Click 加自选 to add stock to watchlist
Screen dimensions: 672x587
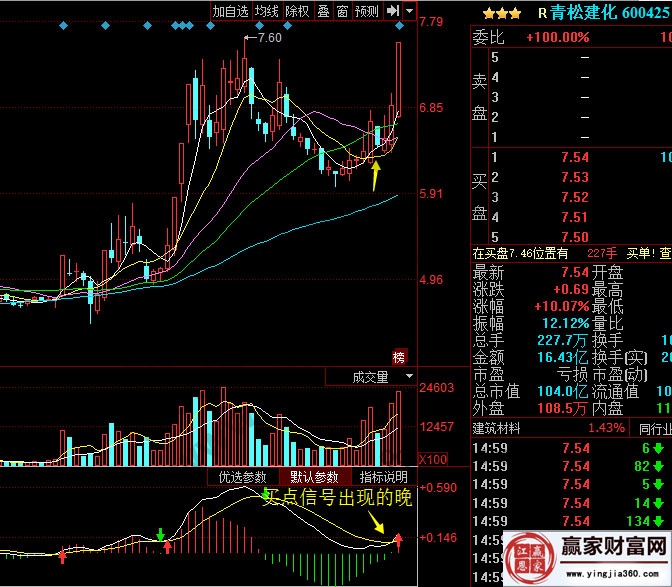pyautogui.click(x=230, y=11)
